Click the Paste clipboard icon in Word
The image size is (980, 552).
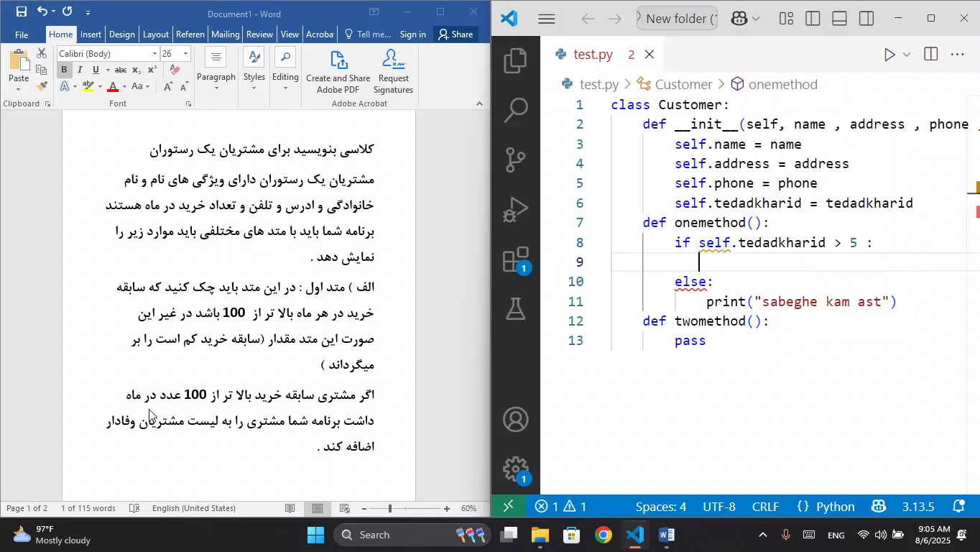(x=18, y=61)
